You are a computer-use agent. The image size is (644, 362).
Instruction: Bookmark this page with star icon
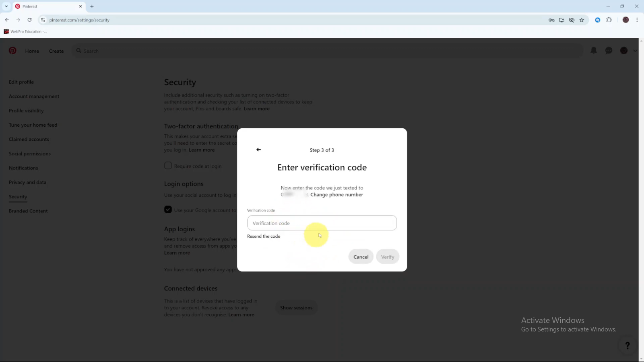(x=582, y=20)
